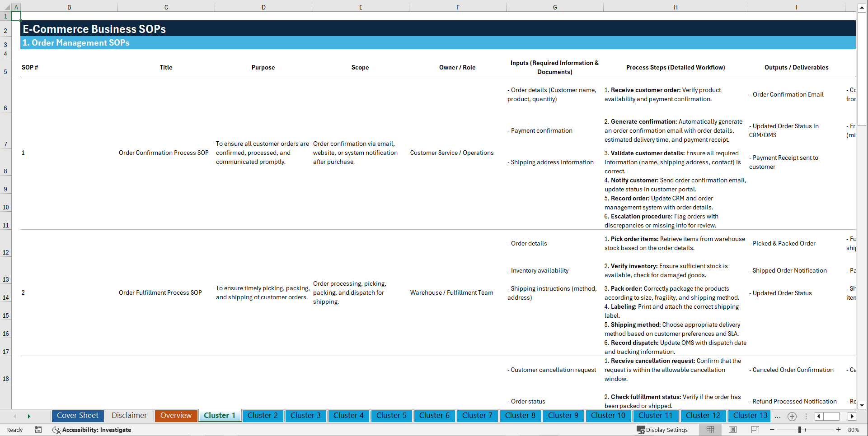Go to the Cluster 13 tab

coord(749,416)
